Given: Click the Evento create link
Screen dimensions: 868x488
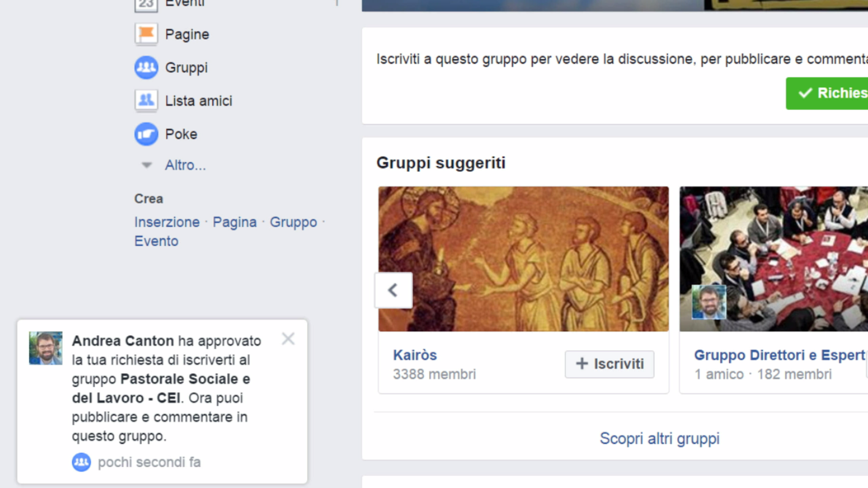Looking at the screenshot, I should click(x=156, y=241).
